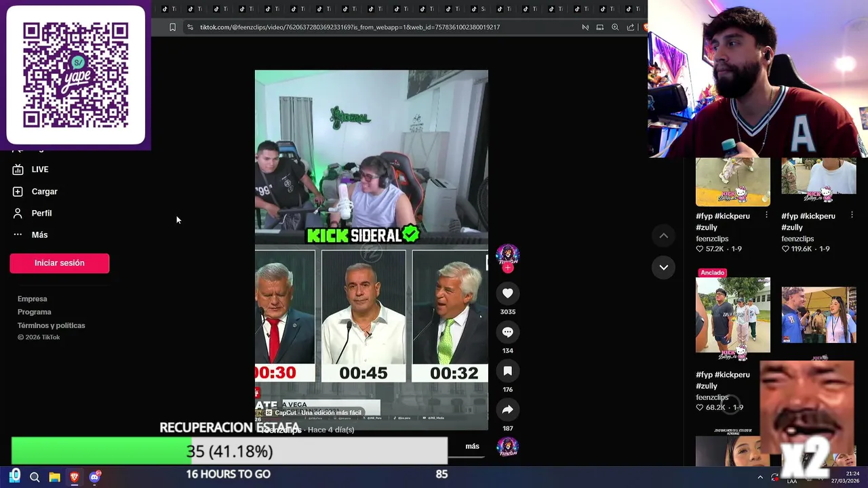The width and height of the screenshot is (868, 488).
Task: Click the LAA language indicator in tray
Action: pyautogui.click(x=791, y=481)
